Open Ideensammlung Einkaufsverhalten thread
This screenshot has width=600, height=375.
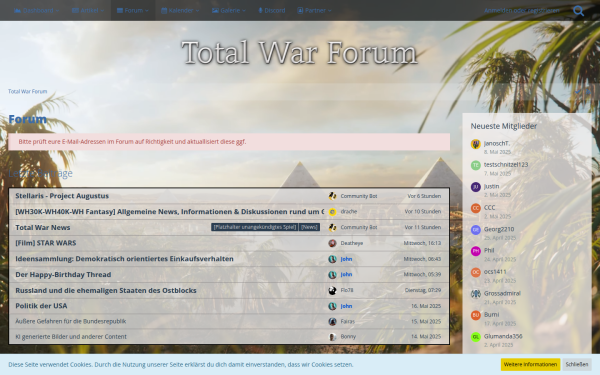tap(124, 259)
